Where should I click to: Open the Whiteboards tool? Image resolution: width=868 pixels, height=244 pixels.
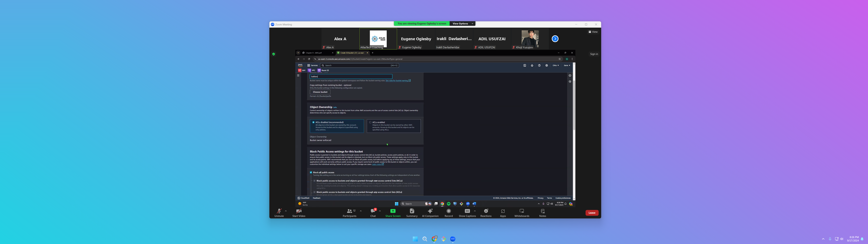coord(522,211)
